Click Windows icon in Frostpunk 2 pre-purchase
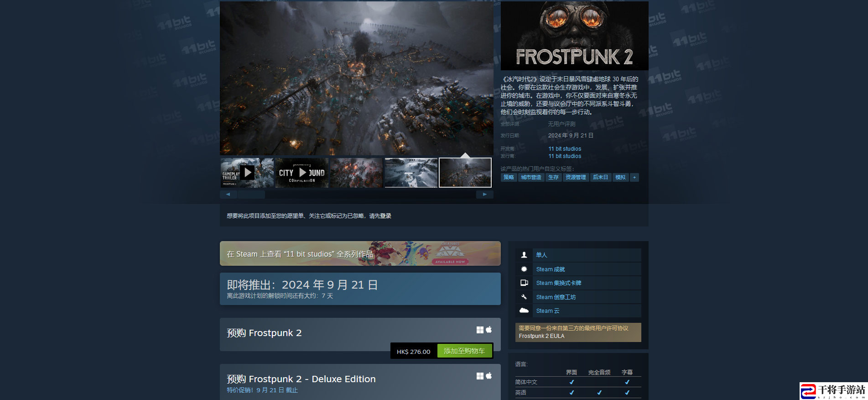Screen dimensions: 868x400 (x=480, y=330)
